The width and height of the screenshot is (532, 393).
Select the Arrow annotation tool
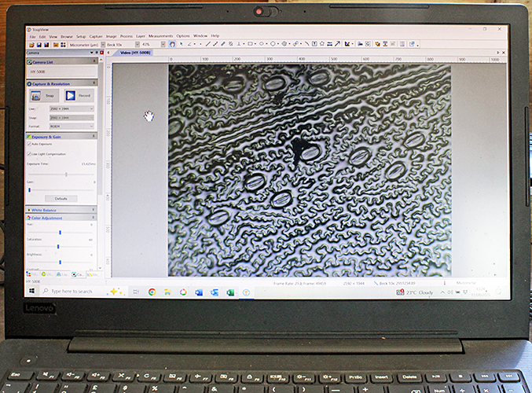pos(337,44)
